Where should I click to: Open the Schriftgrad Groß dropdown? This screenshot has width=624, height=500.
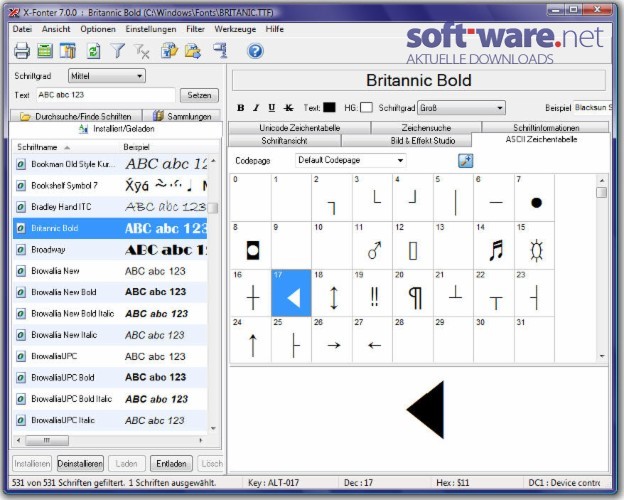coord(461,108)
